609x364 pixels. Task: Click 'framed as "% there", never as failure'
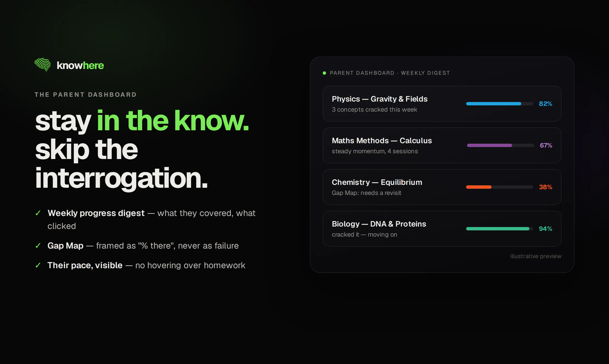tap(167, 245)
